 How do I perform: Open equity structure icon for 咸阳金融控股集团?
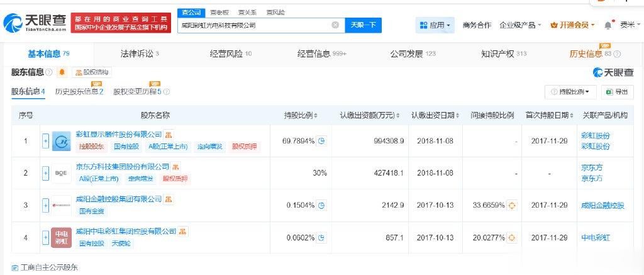(x=169, y=199)
